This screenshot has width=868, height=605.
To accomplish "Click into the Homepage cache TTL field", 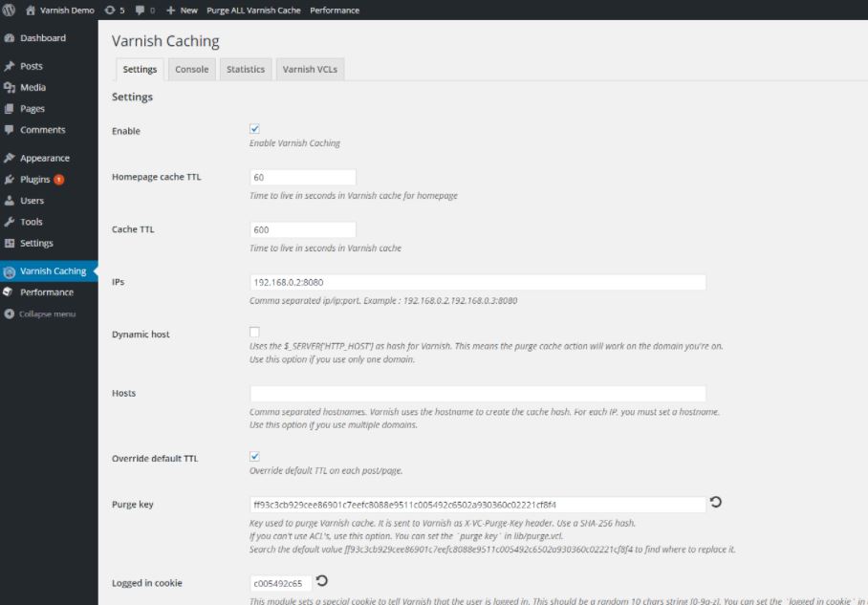I will [x=303, y=177].
